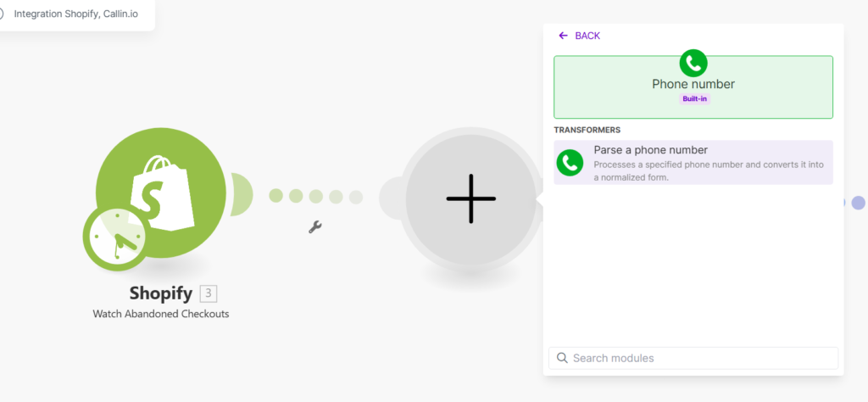Go BACK to the app list
868x402 pixels.
coord(580,36)
